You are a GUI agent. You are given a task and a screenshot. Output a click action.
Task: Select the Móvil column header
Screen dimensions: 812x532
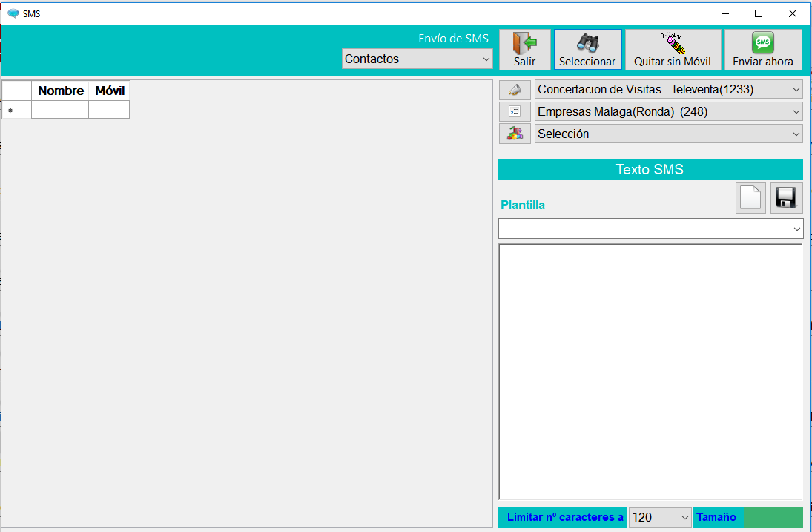pos(109,91)
